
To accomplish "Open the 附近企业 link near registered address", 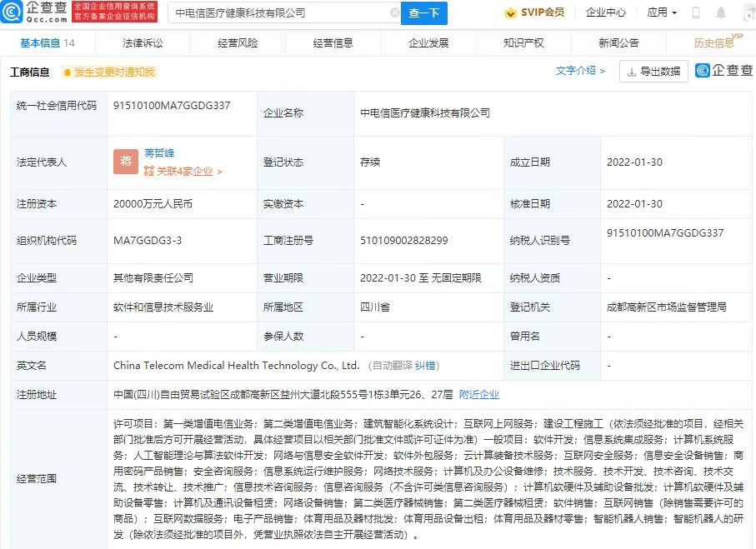I will point(478,394).
